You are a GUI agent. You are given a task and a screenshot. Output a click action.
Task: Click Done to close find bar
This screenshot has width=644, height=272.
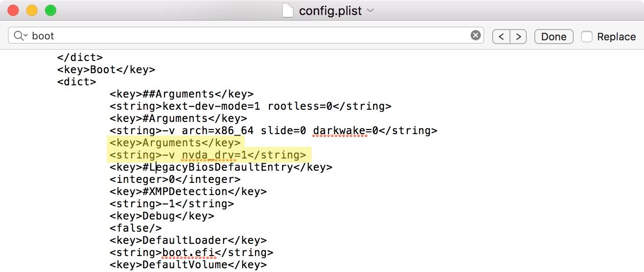point(554,37)
